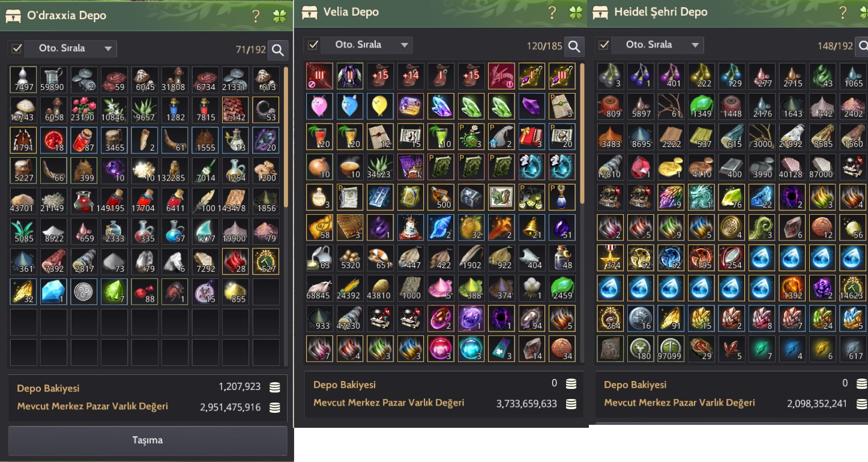The width and height of the screenshot is (868, 462).
Task: Click the green clover icon in Velia Depo
Action: (x=576, y=13)
